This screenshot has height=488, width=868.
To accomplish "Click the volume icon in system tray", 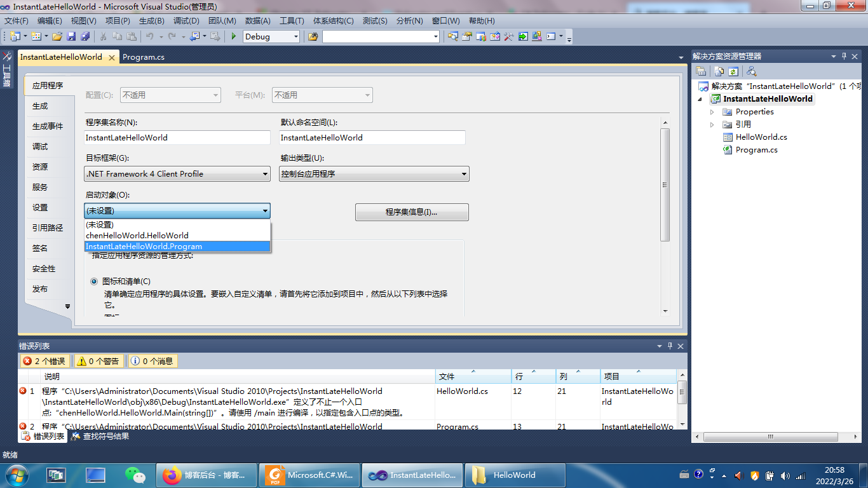I will (x=785, y=475).
